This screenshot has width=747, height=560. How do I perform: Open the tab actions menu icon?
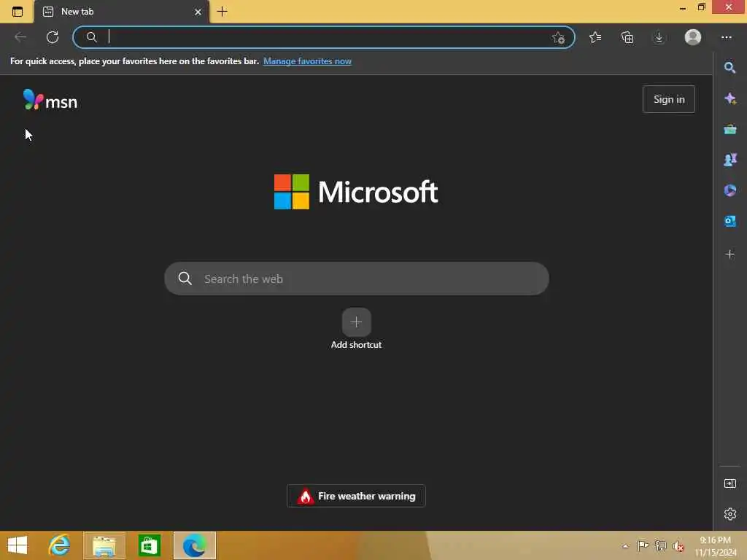(x=18, y=12)
